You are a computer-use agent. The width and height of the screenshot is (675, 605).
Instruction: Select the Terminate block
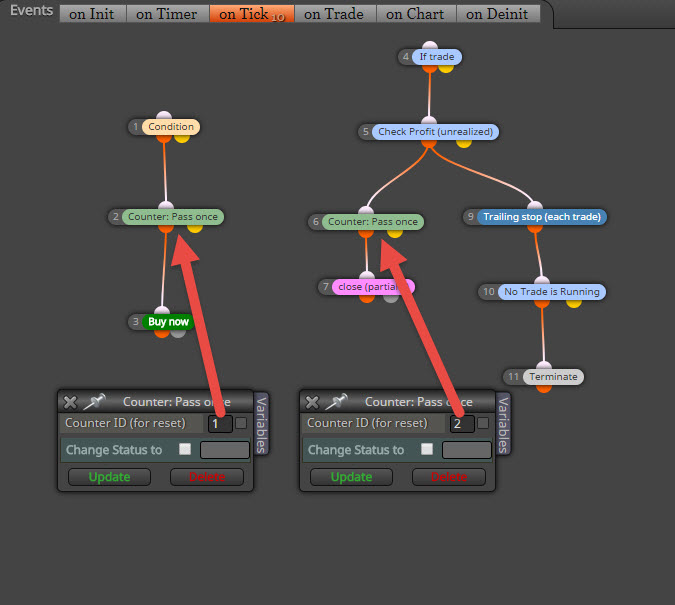553,377
